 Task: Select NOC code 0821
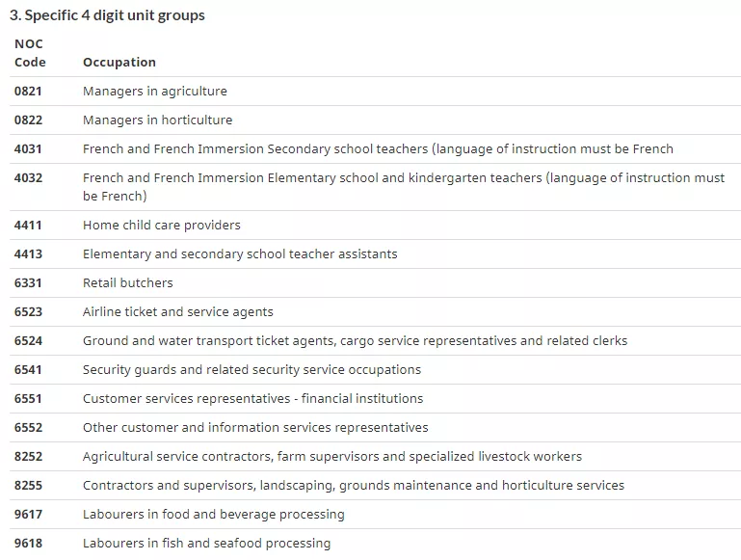click(28, 91)
